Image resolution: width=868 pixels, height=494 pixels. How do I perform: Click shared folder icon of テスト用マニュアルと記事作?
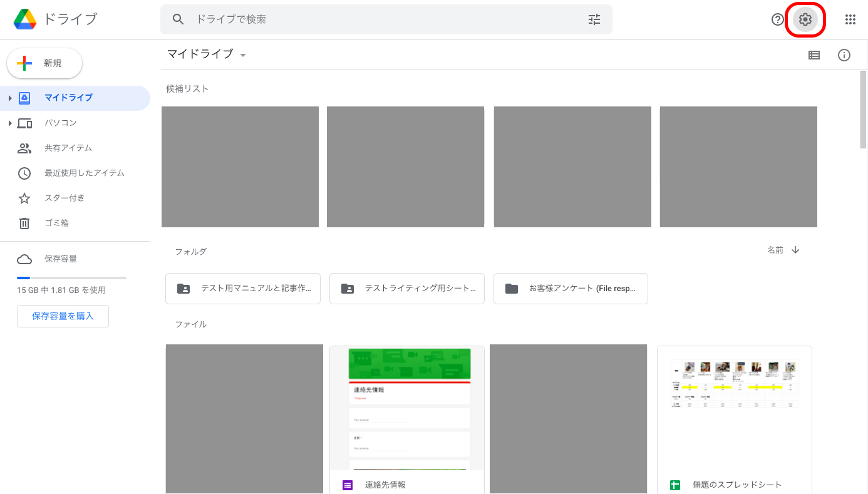(x=183, y=289)
